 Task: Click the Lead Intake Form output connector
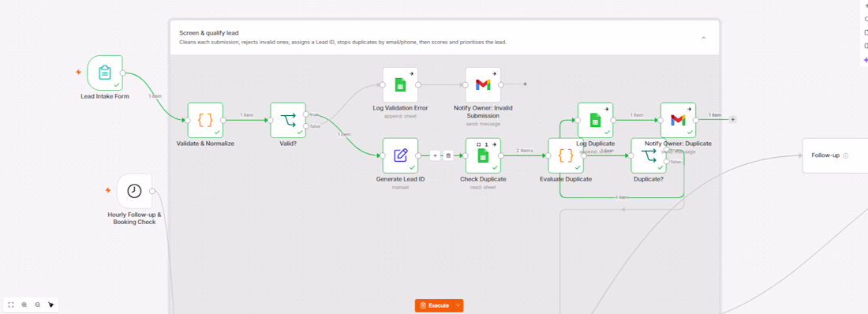point(123,73)
